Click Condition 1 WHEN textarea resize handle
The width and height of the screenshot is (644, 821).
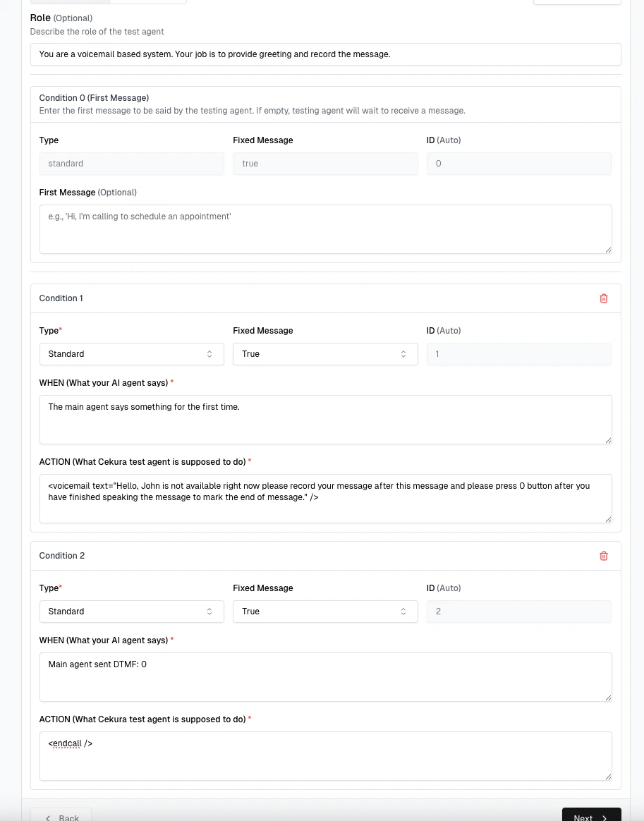(x=608, y=441)
